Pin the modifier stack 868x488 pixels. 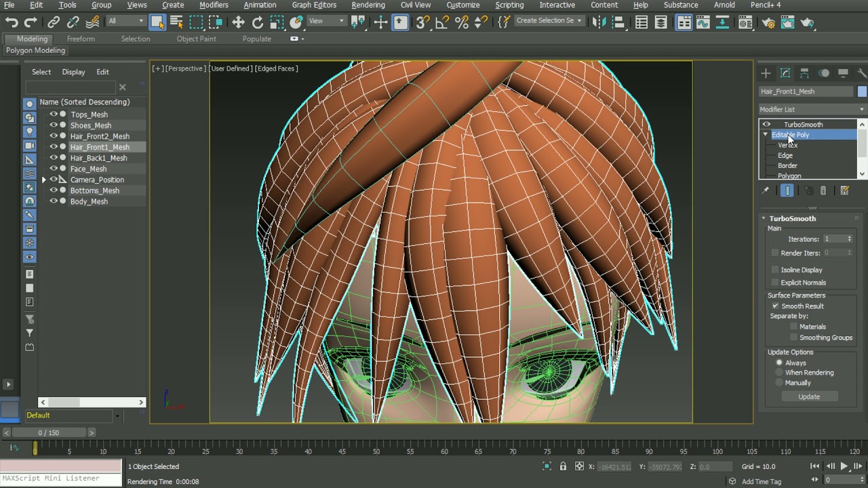tap(766, 191)
